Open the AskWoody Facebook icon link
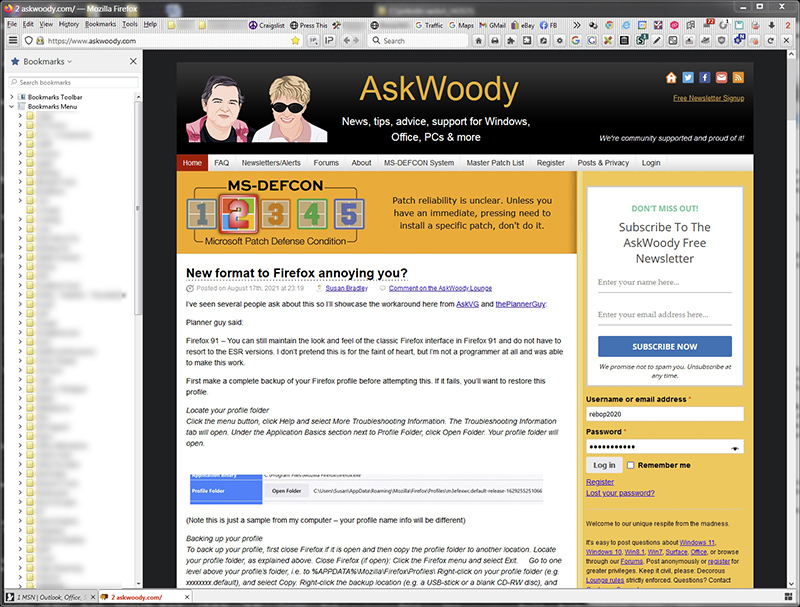The height and width of the screenshot is (607, 800). (704, 78)
